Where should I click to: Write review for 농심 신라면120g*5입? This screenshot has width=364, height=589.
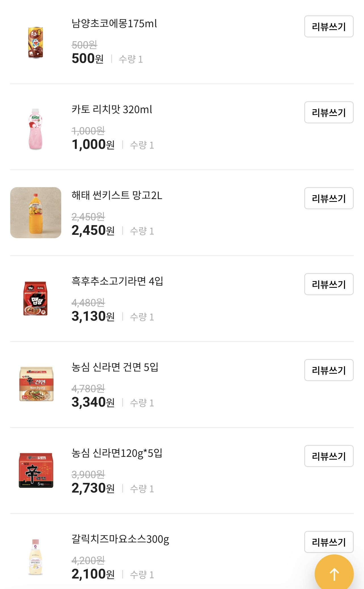pos(329,456)
